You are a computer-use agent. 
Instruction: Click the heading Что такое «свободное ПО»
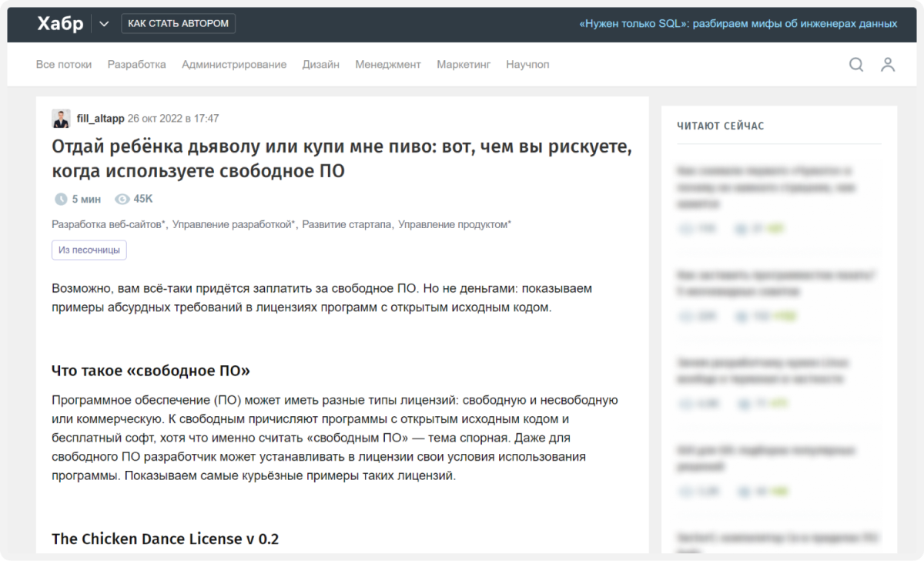click(x=151, y=371)
